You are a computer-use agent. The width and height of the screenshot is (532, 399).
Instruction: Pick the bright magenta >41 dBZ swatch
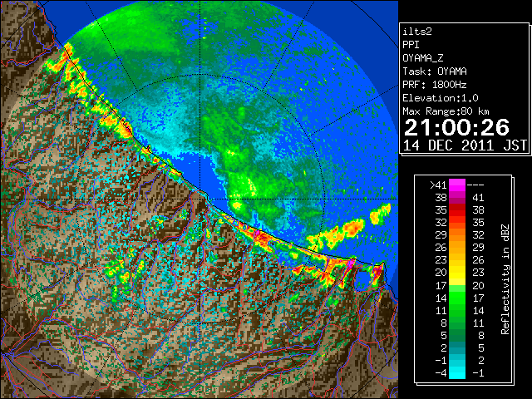click(457, 185)
